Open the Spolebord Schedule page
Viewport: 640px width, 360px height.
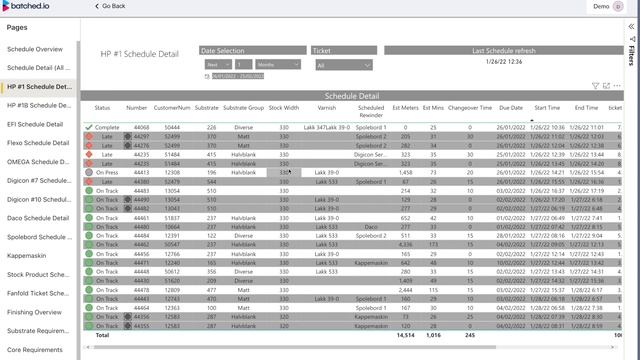(x=39, y=237)
